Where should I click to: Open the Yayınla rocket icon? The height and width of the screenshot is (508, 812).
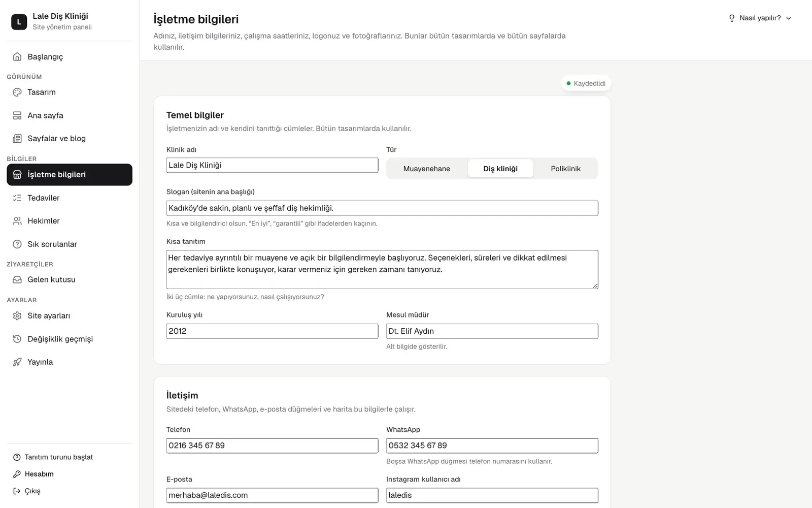click(17, 362)
